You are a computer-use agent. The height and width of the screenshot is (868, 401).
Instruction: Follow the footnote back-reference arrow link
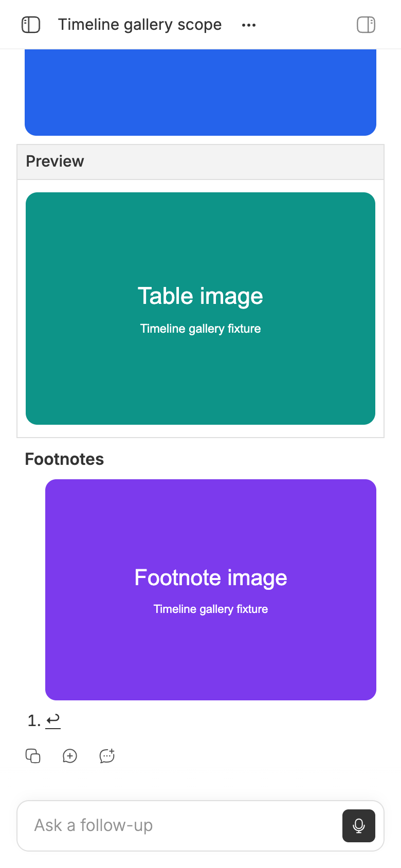tap(53, 720)
